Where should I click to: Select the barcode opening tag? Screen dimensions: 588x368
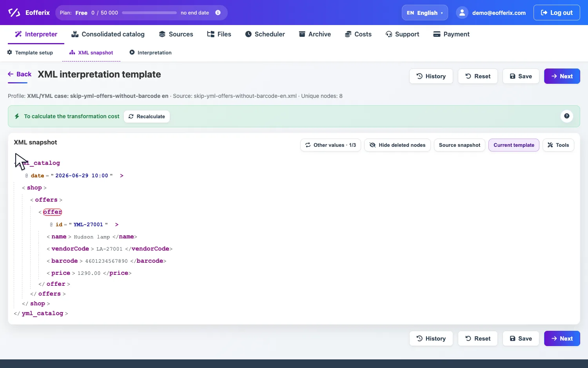coord(65,261)
